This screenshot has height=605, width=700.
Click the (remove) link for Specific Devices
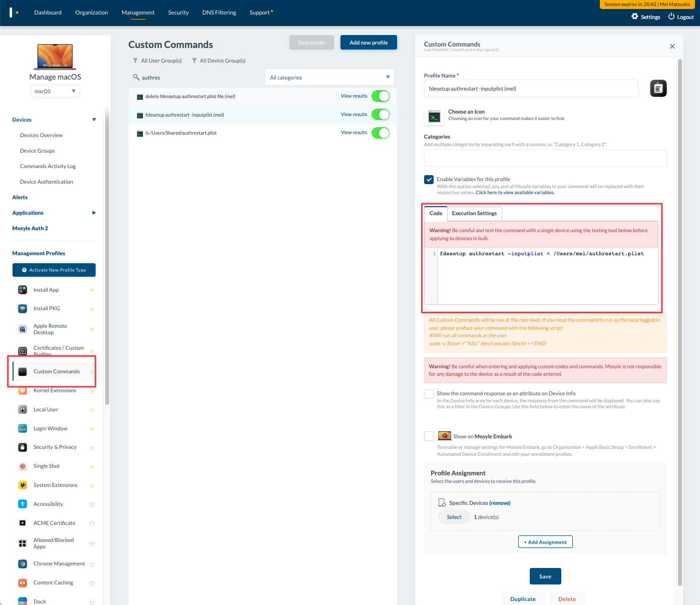[500, 503]
